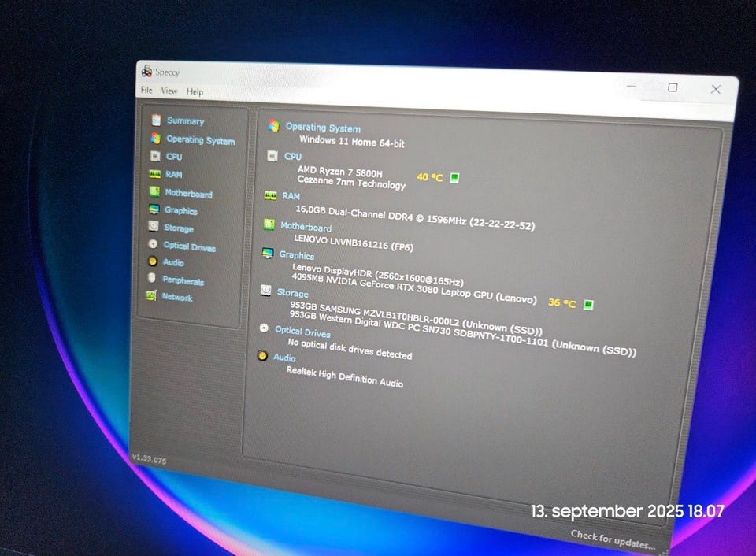Click version number v1.33.075
756x556 pixels.
tap(149, 458)
